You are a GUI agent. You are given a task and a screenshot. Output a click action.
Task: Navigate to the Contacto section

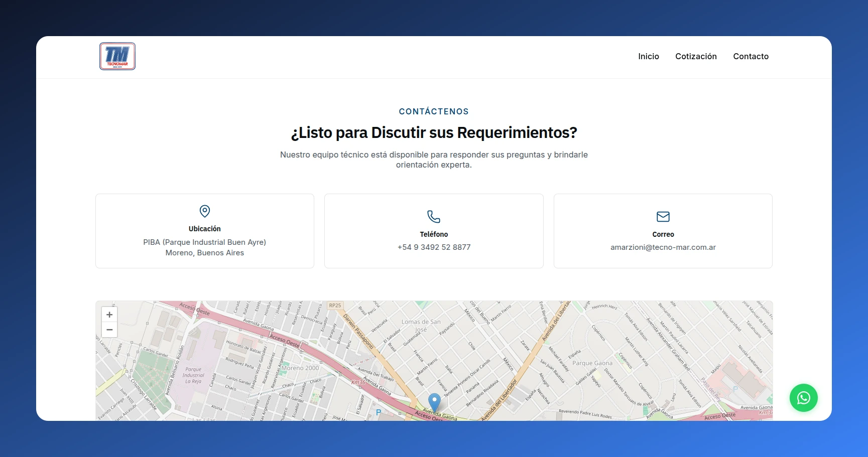point(751,56)
